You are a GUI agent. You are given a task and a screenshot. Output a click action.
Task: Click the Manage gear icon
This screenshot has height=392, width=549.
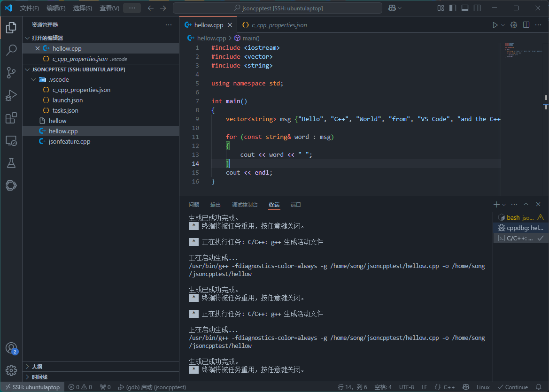[11, 370]
